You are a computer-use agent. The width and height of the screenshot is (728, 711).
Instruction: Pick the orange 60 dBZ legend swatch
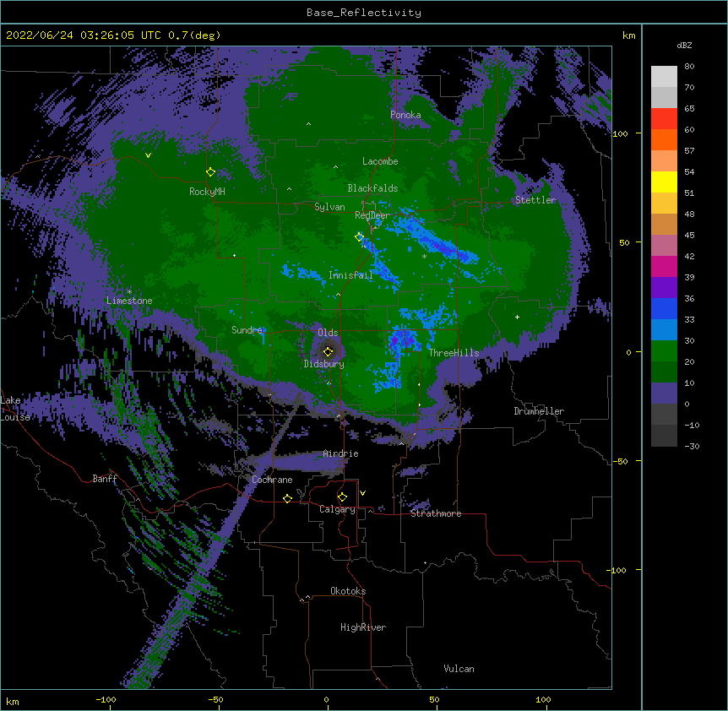[x=664, y=139]
